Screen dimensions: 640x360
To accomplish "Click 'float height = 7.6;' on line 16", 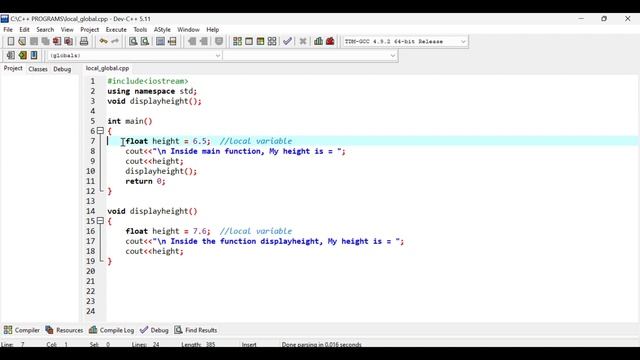I will click(x=168, y=231).
